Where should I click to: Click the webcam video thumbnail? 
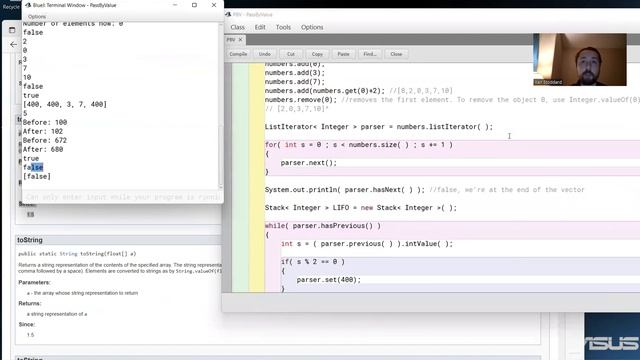[580, 60]
